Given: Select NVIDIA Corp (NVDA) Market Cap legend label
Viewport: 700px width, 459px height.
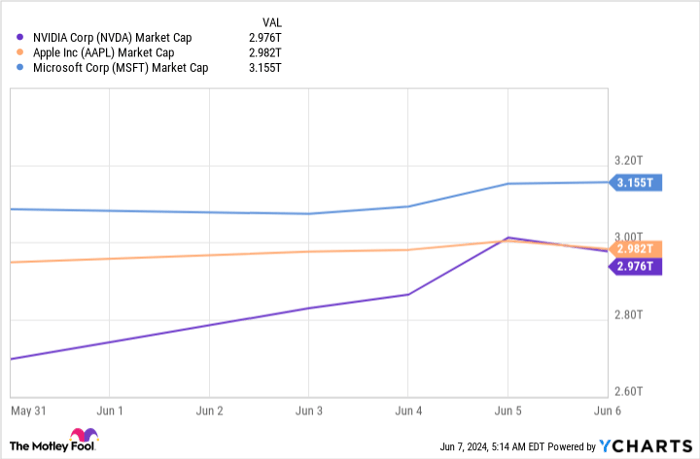Looking at the screenshot, I should (112, 38).
